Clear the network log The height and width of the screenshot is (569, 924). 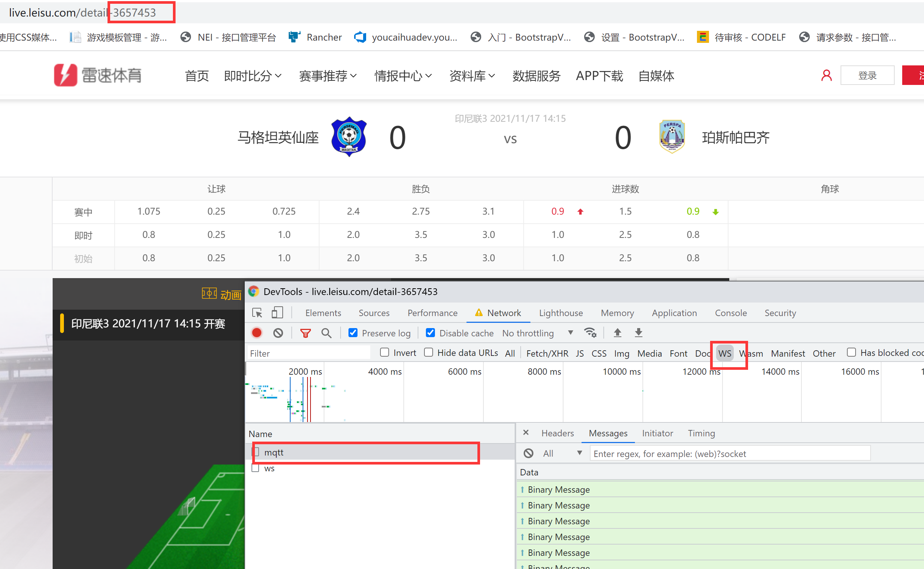278,333
